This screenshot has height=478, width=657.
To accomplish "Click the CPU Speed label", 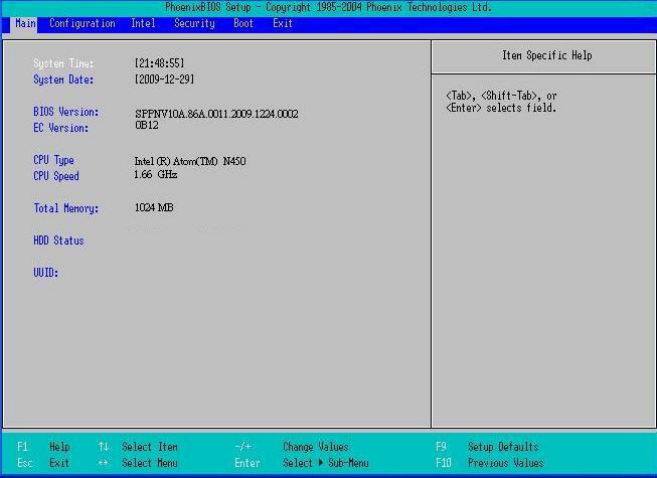I will [x=56, y=176].
